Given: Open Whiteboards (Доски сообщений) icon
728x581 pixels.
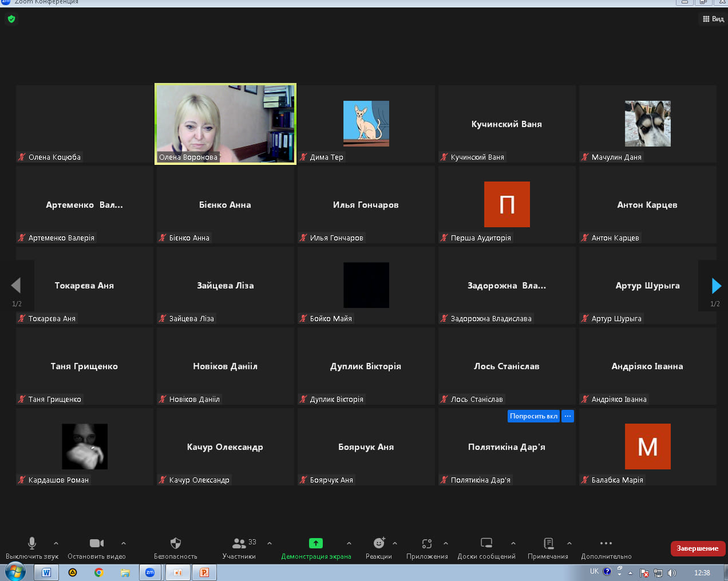Looking at the screenshot, I should 486,543.
